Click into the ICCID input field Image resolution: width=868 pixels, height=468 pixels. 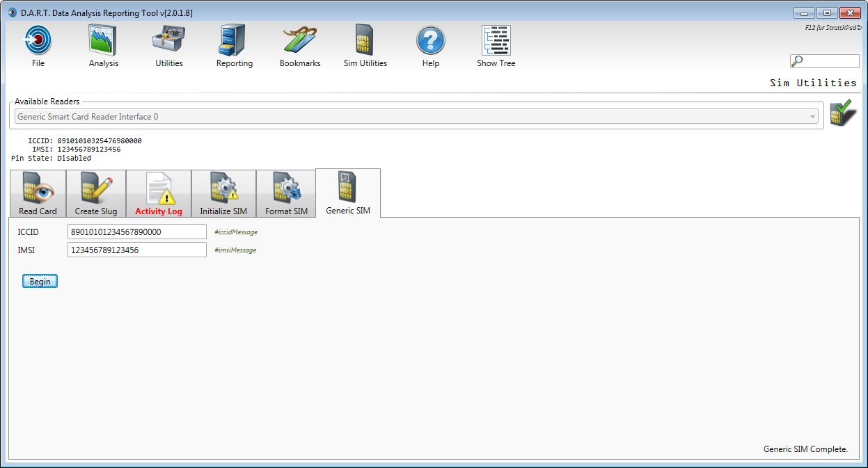click(137, 232)
